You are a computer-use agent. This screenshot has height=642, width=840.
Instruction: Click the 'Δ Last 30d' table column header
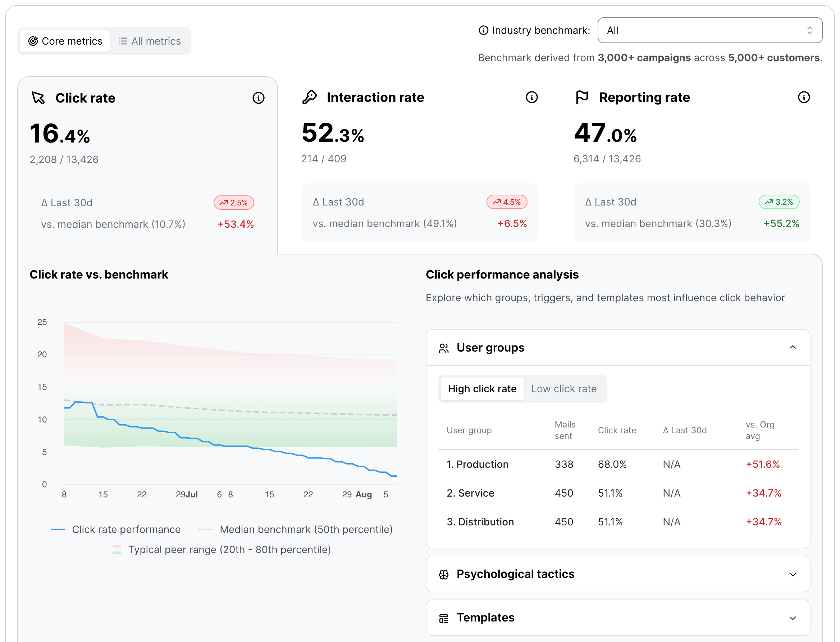pyautogui.click(x=684, y=430)
